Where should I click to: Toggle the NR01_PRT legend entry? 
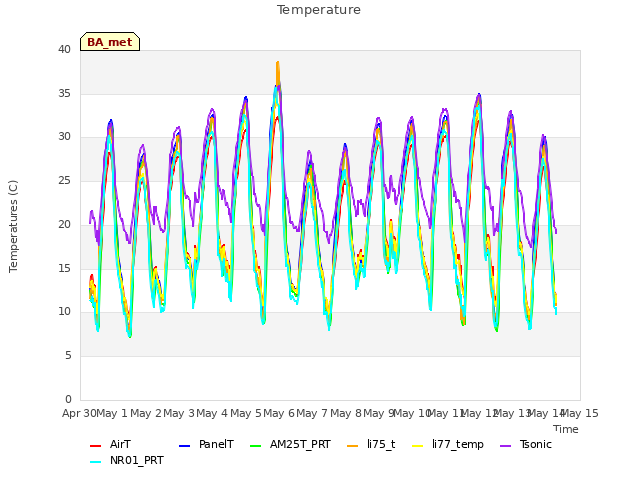click(x=127, y=461)
